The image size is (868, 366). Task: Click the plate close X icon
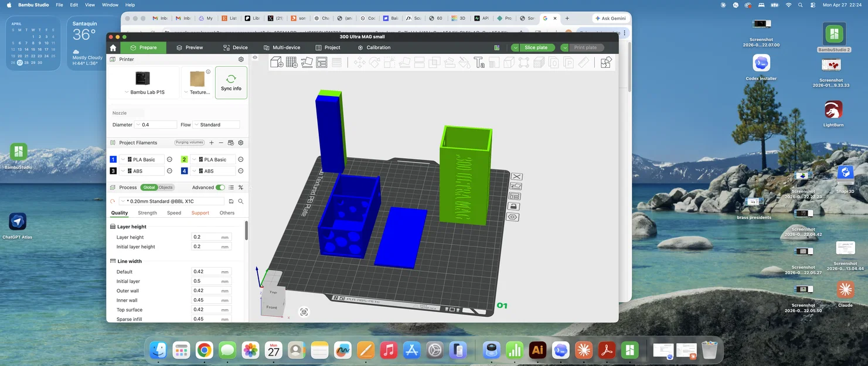click(x=517, y=176)
